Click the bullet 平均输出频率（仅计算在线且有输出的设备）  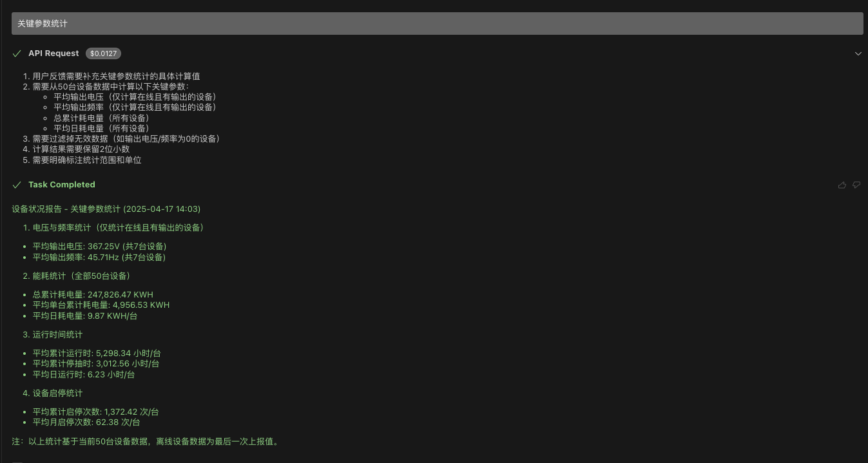pyautogui.click(x=135, y=108)
